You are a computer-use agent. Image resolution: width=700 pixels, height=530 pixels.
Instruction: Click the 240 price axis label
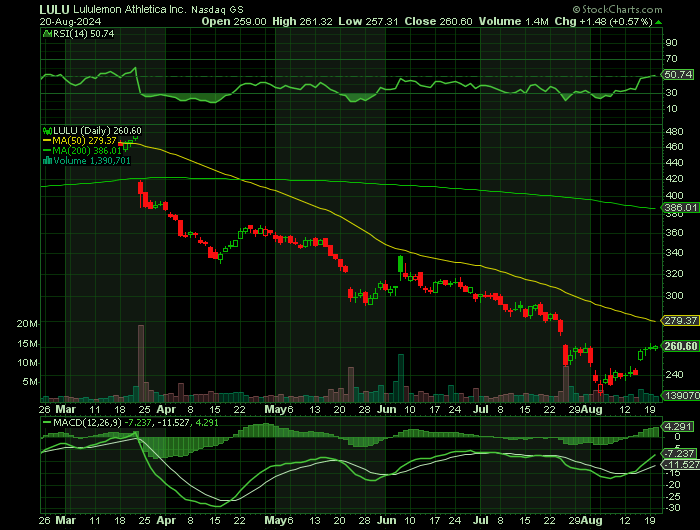coord(674,375)
